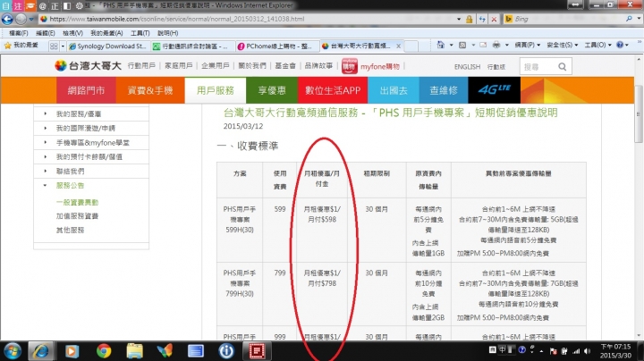644x361 pixels.
Task: Click the 手機專區&myfone學堂 sidebar item
Action: pyautogui.click(x=93, y=143)
